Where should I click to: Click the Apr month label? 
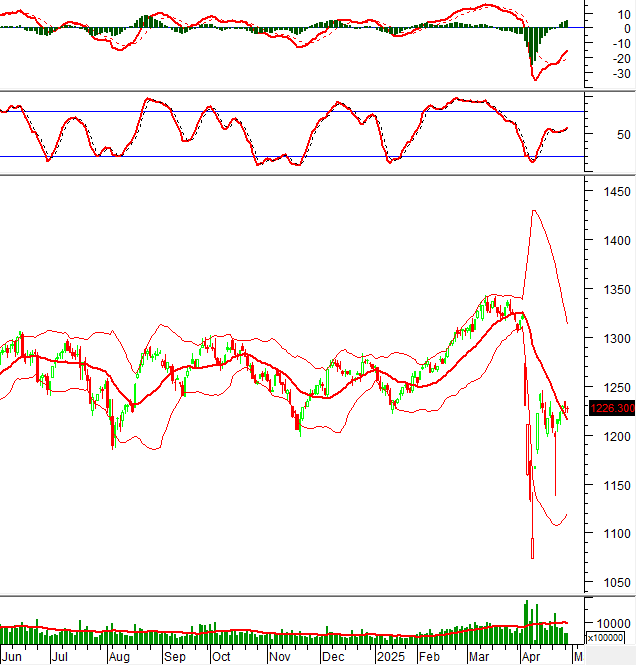pos(531,657)
